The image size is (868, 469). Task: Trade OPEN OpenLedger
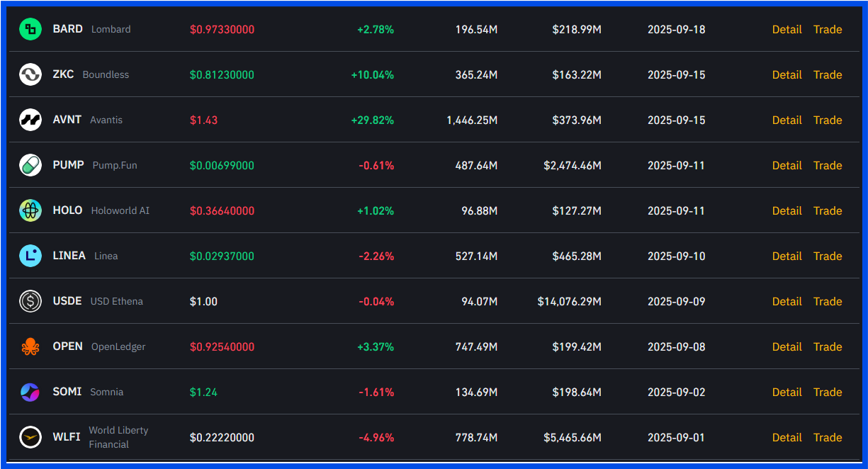(x=828, y=346)
